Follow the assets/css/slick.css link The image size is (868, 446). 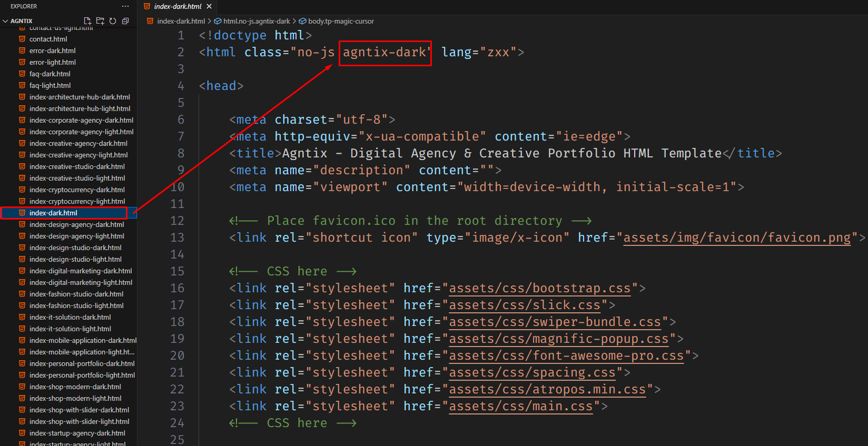[525, 305]
